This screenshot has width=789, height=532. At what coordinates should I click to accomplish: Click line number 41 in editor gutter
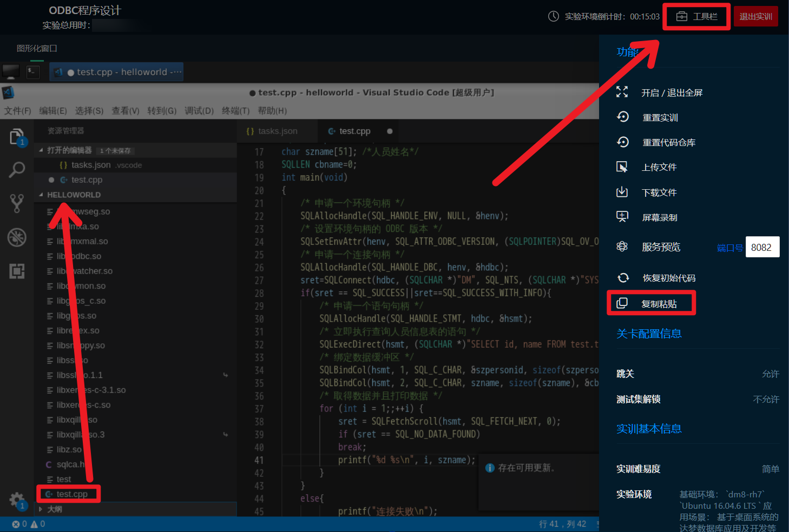click(259, 460)
